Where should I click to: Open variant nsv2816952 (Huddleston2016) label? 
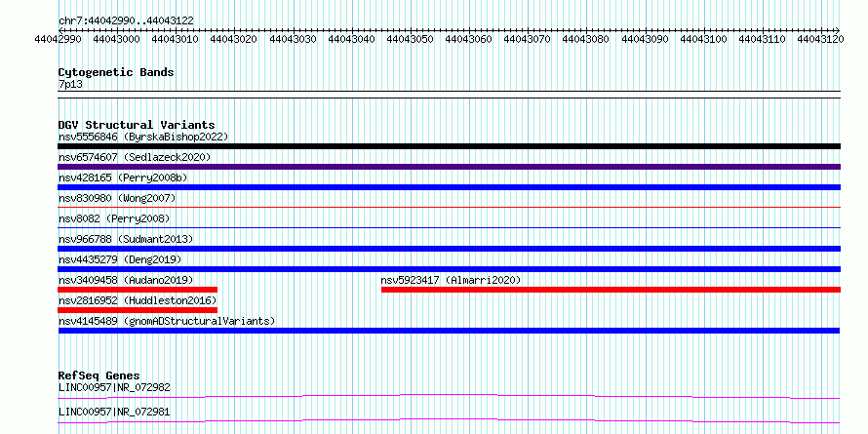point(138,300)
